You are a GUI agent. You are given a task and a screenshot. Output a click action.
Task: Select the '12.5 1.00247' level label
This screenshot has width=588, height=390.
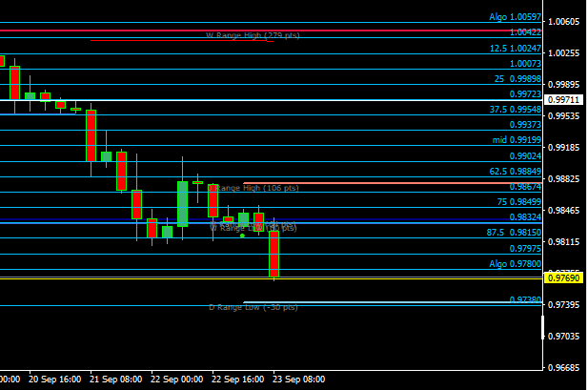(x=516, y=49)
